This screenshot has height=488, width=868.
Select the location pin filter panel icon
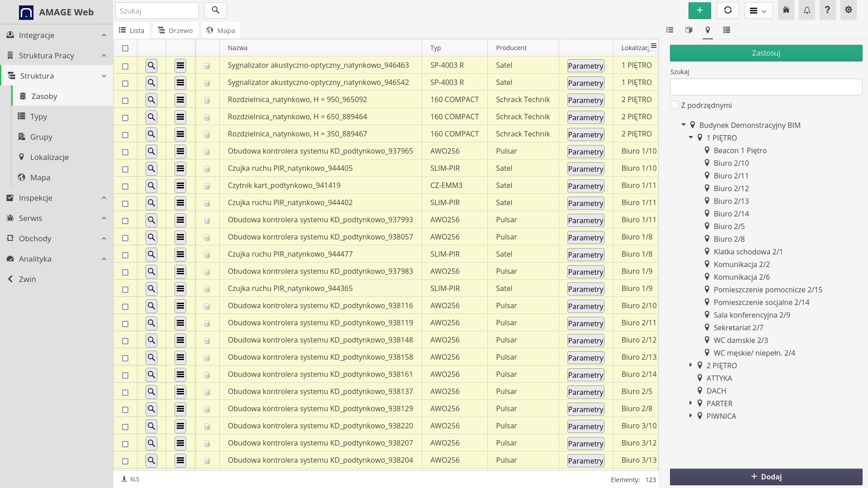click(708, 30)
